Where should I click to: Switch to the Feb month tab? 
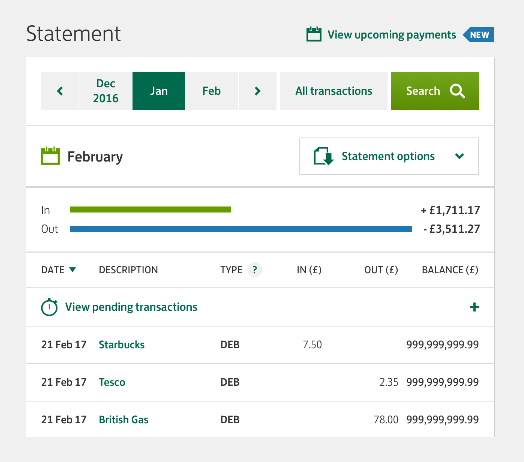pos(212,91)
